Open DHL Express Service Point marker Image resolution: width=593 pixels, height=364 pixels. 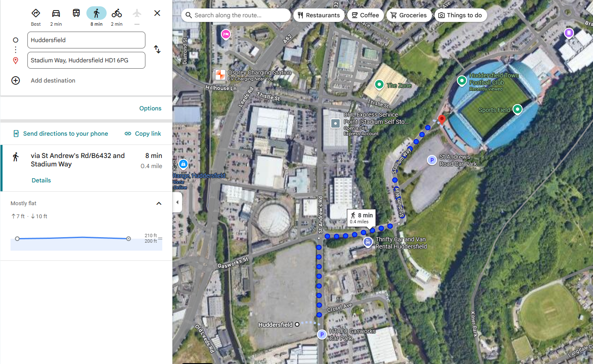tap(335, 123)
